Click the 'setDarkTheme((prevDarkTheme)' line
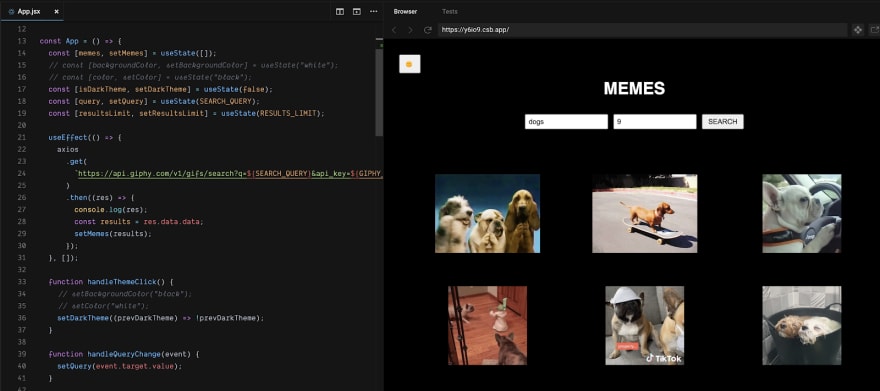This screenshot has width=880, height=391. (160, 318)
